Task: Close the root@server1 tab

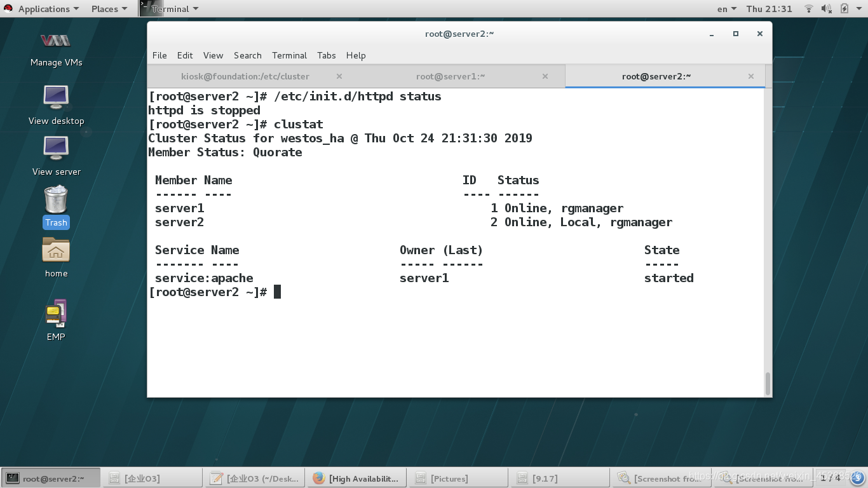Action: click(545, 76)
